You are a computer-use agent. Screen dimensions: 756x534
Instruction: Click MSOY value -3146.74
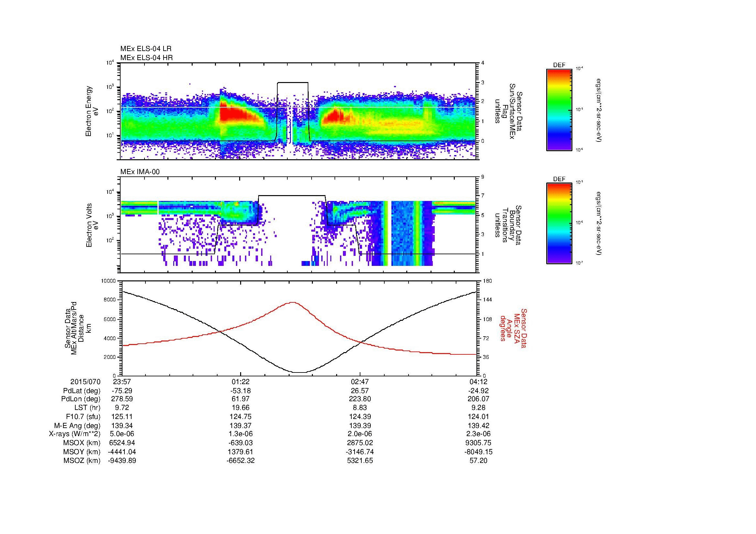pyautogui.click(x=360, y=452)
